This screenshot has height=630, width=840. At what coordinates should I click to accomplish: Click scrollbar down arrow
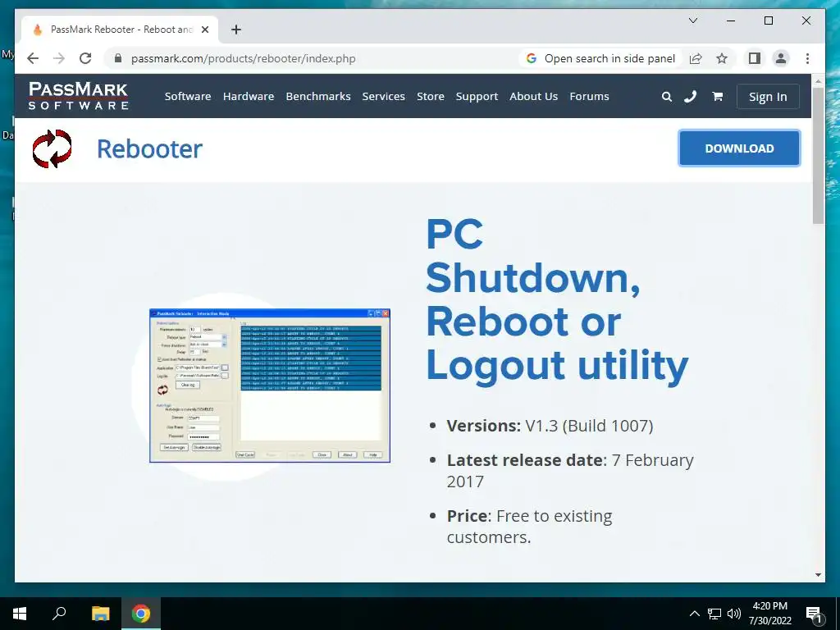(x=818, y=575)
